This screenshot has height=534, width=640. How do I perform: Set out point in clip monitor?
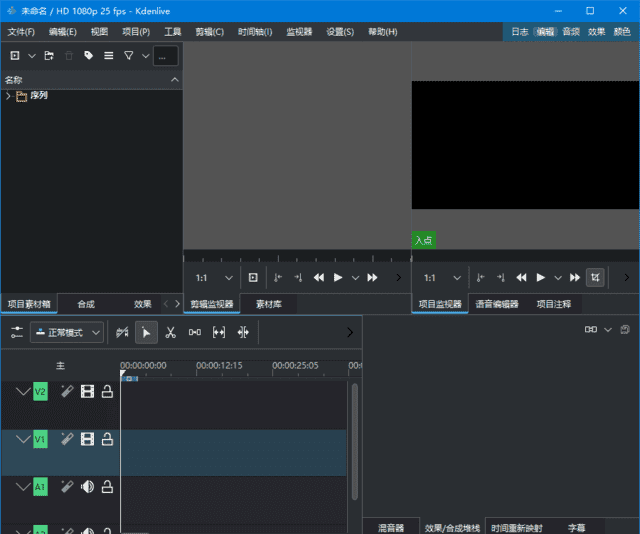coord(298,278)
